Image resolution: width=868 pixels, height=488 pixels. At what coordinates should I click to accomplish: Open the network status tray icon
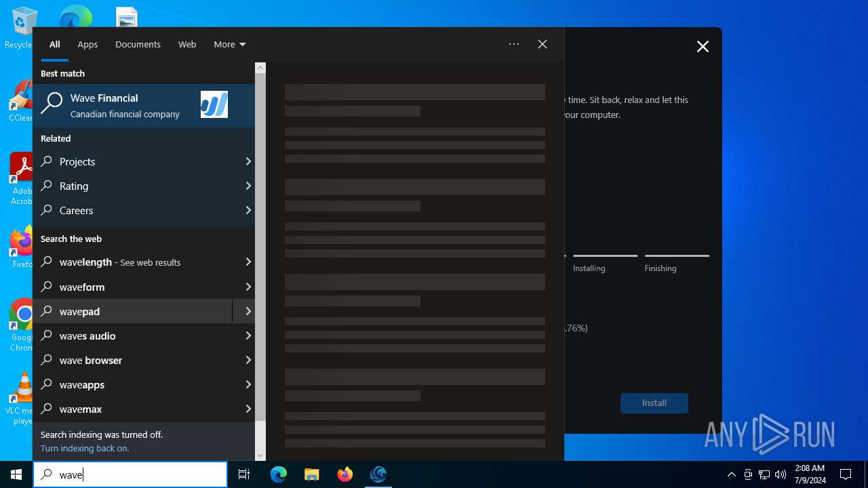[x=764, y=474]
